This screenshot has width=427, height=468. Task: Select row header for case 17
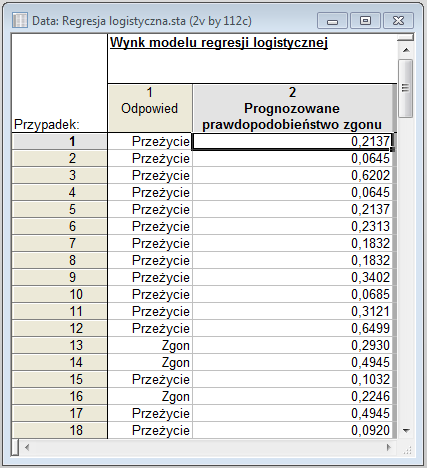pyautogui.click(x=59, y=413)
